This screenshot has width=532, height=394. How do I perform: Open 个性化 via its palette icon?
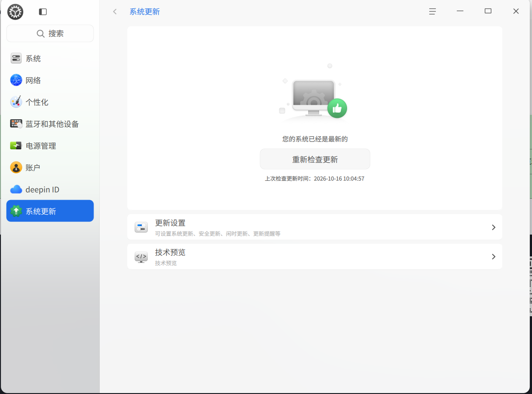(16, 102)
